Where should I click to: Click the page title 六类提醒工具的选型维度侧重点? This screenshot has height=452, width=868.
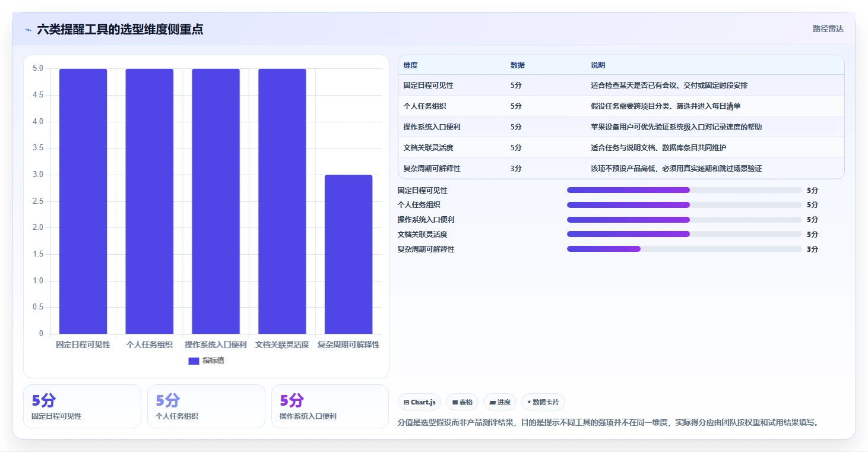tap(120, 29)
